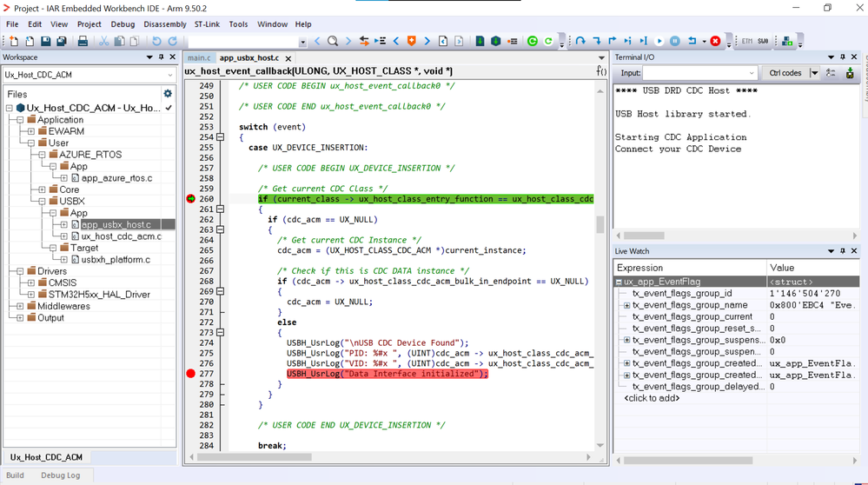Open Find using the magnifier icon
Viewport: 868px width, 485px height.
click(x=333, y=41)
